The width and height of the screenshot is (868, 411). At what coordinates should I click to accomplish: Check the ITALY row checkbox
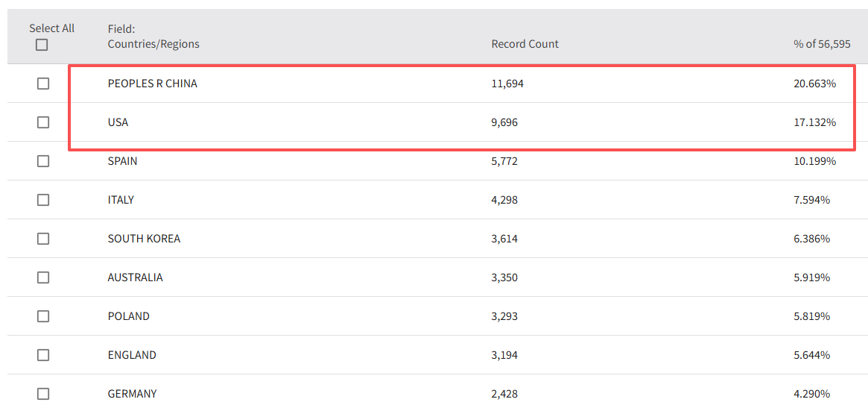click(43, 200)
